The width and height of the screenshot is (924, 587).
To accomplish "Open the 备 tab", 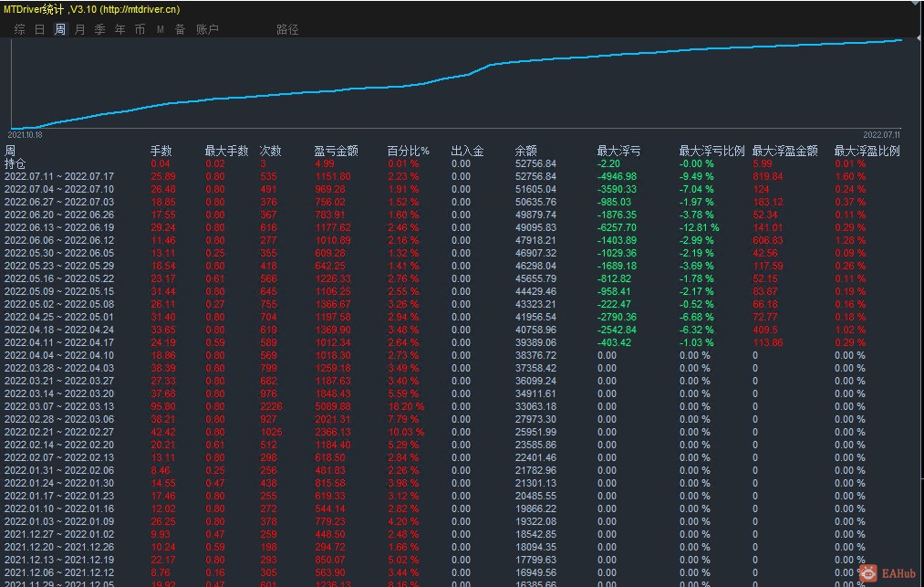I will [x=181, y=29].
